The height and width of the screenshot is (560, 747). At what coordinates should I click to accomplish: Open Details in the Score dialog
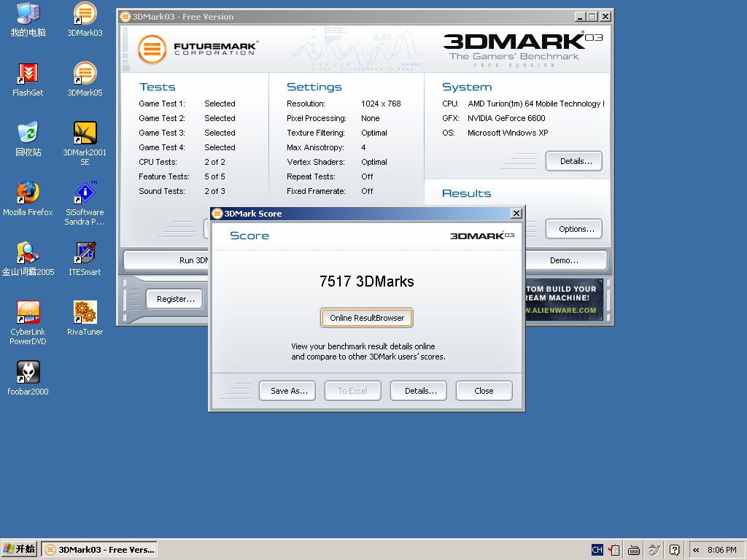point(418,391)
